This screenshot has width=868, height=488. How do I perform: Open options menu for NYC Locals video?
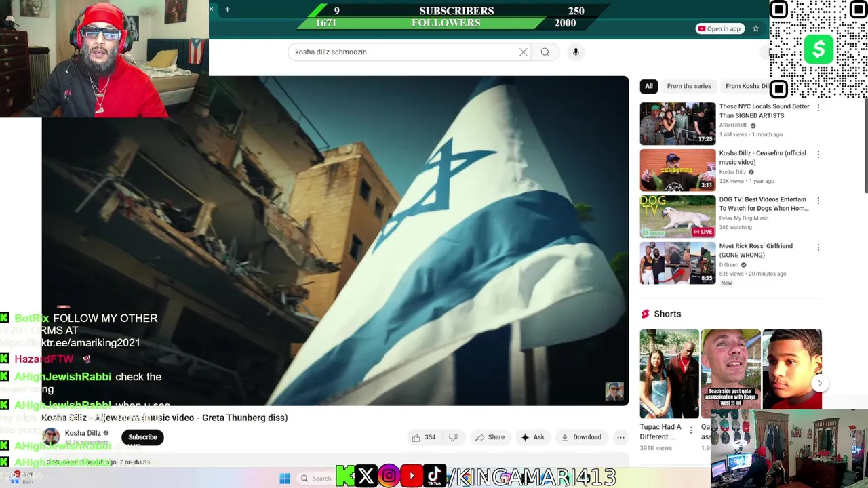(818, 108)
